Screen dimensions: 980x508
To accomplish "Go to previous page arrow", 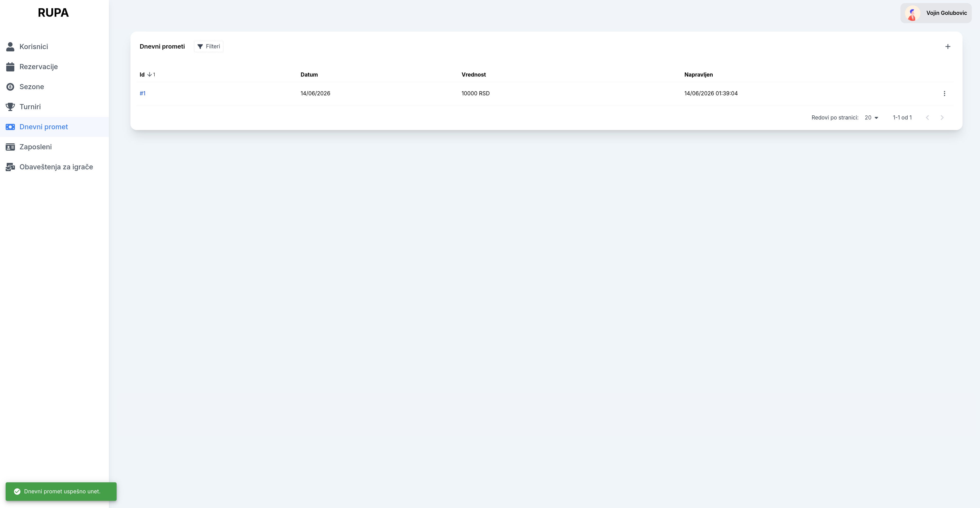I will coord(928,118).
